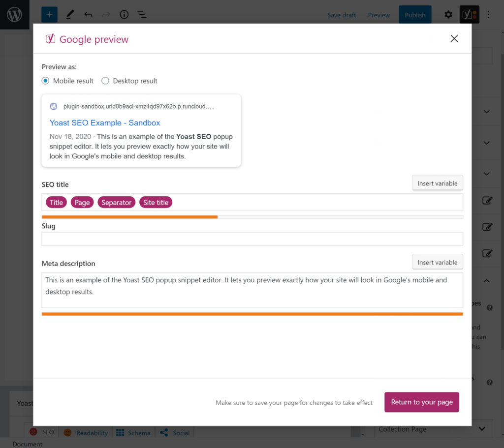Open the Collection Page dropdown

pos(433,429)
